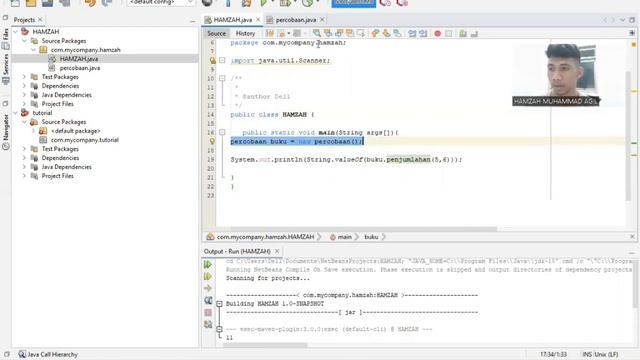Collapse Source Packages under HAMZAH
The height and width of the screenshot is (360, 640).
tap(24, 41)
